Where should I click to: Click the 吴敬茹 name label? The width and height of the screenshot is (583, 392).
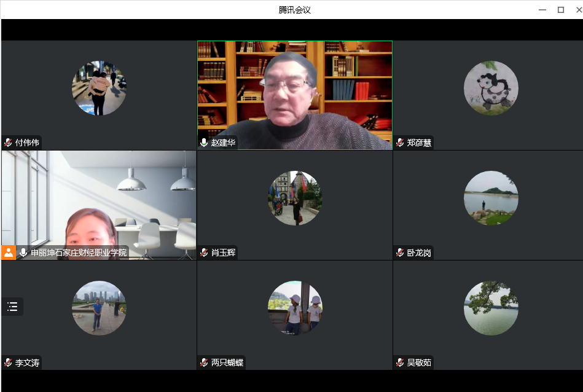click(x=419, y=363)
